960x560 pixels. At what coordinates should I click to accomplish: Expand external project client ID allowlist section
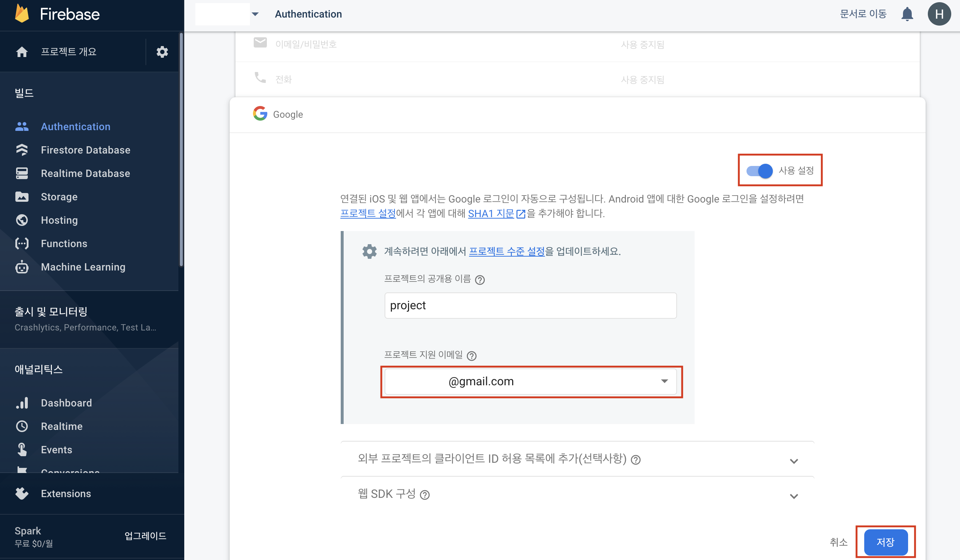pyautogui.click(x=794, y=461)
